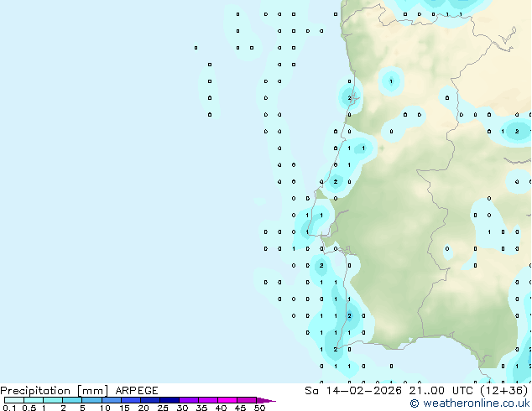Select the 30–35 mm purple legend swatch
The width and height of the screenshot is (532, 411).
pyautogui.click(x=188, y=400)
